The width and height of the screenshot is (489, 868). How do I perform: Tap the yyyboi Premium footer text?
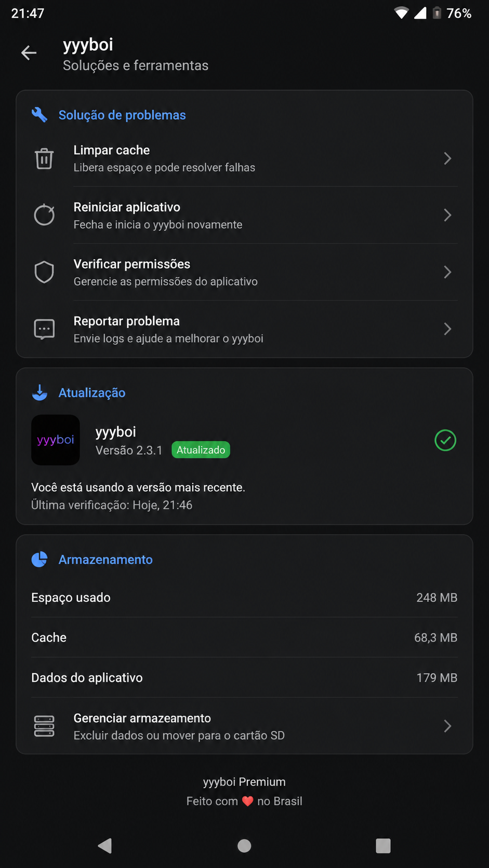244,782
